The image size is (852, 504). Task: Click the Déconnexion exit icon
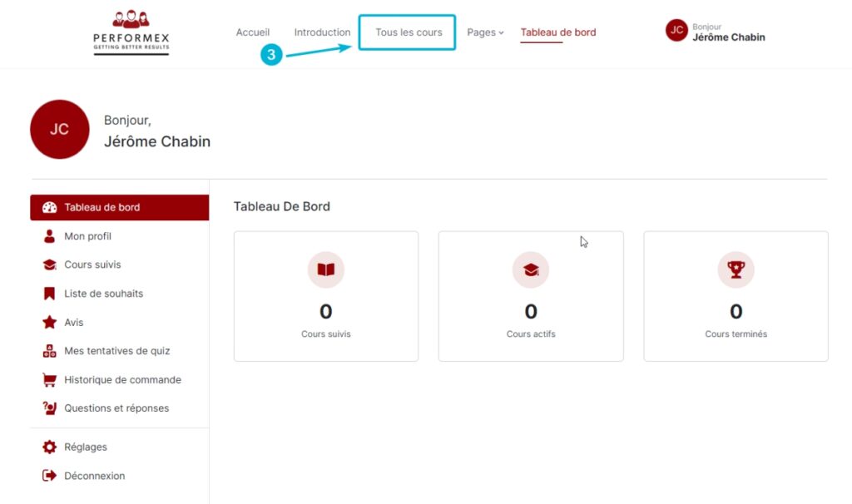pyautogui.click(x=49, y=476)
